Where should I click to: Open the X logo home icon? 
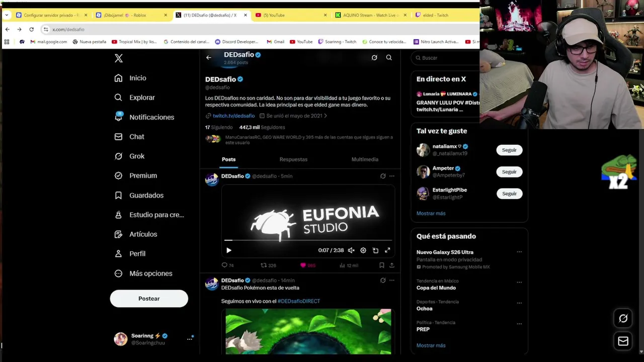119,58
